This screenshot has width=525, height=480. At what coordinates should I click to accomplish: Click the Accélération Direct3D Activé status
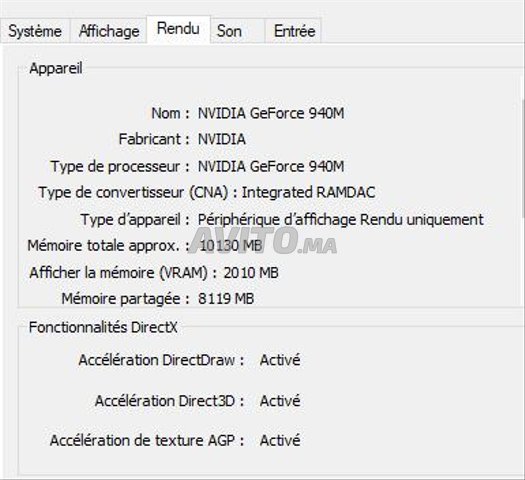coord(280,401)
